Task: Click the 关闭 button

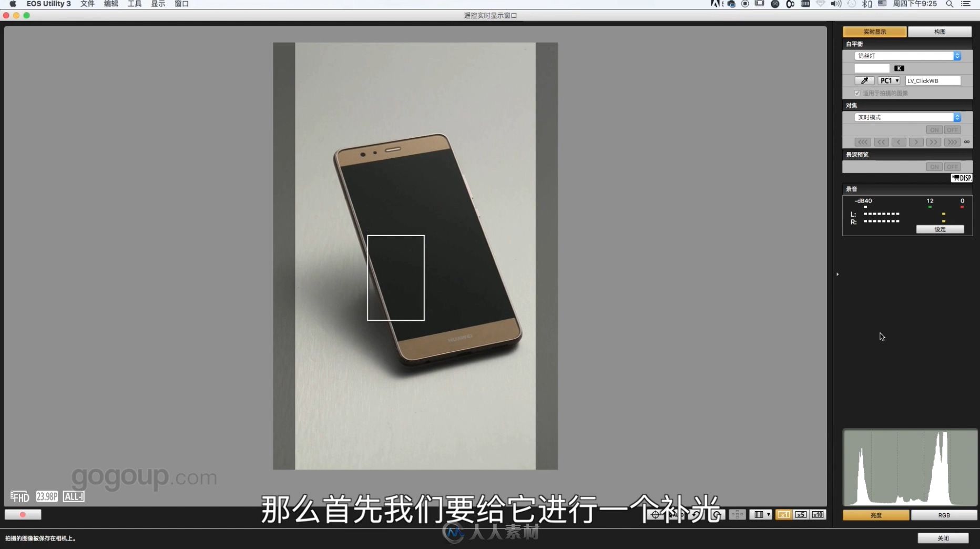Action: coord(943,538)
